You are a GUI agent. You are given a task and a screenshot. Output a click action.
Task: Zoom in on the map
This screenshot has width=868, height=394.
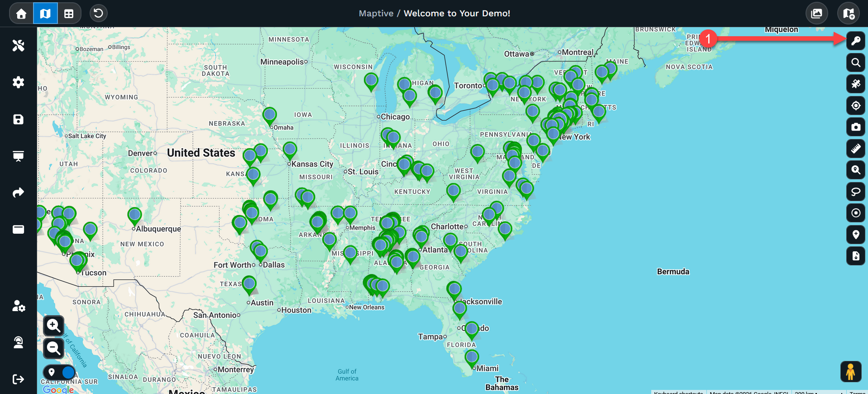tap(53, 326)
